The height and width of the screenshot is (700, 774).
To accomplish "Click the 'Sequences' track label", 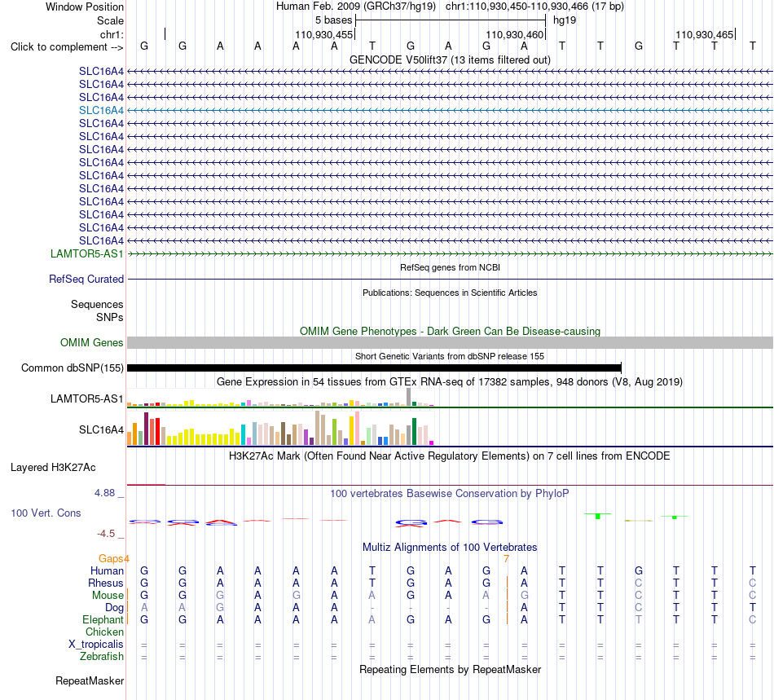I will pyautogui.click(x=97, y=304).
